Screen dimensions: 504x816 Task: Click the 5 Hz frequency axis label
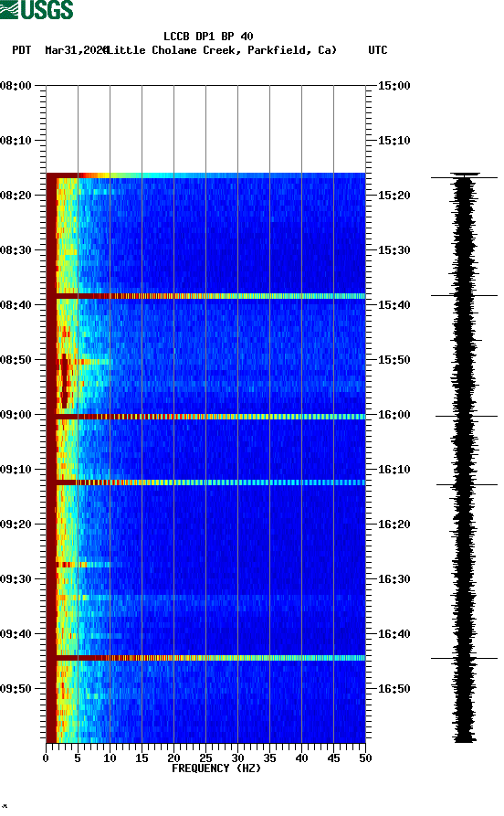[x=78, y=758]
